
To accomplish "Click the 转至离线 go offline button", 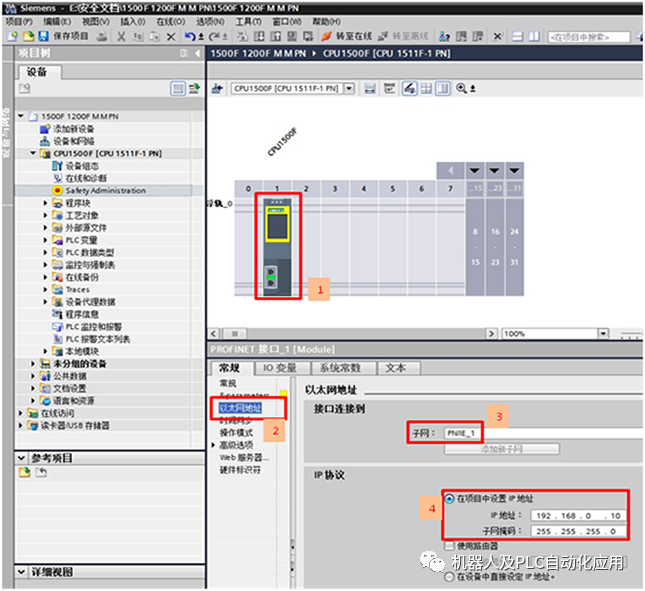I will (403, 36).
